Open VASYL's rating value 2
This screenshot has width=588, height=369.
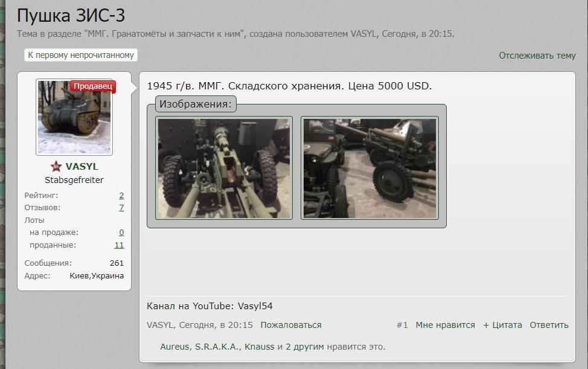tap(121, 195)
